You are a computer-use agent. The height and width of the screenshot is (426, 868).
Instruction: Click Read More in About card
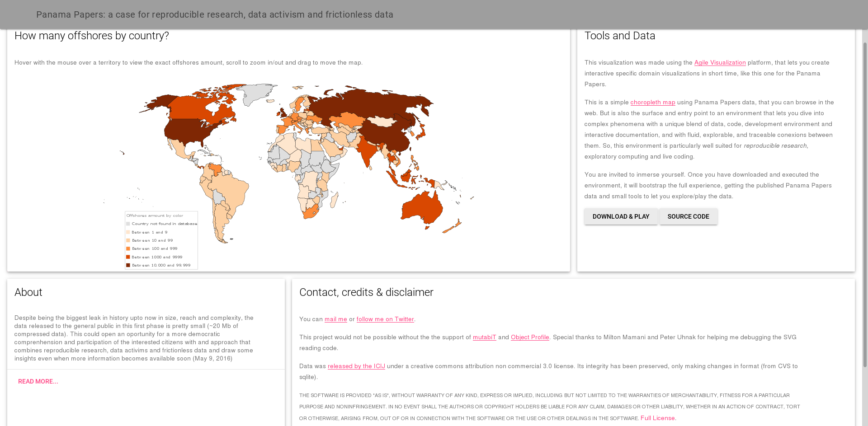38,382
